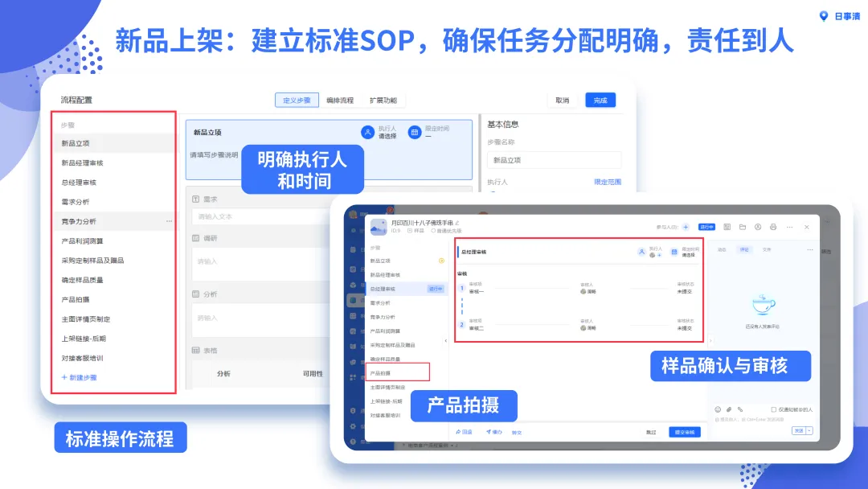Click the user circle icon in task window header
This screenshot has height=489, width=868.
[758, 227]
